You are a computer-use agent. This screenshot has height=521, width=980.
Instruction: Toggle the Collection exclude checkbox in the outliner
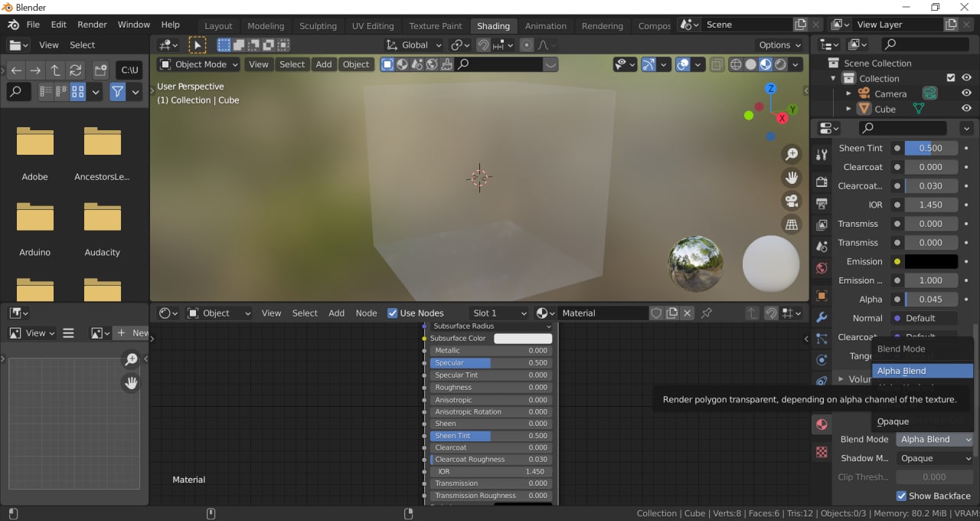(x=951, y=78)
